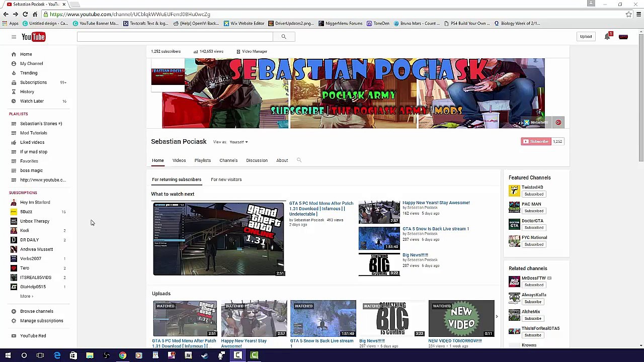
Task: Click the Home icon in the sidebar
Action: (14, 54)
